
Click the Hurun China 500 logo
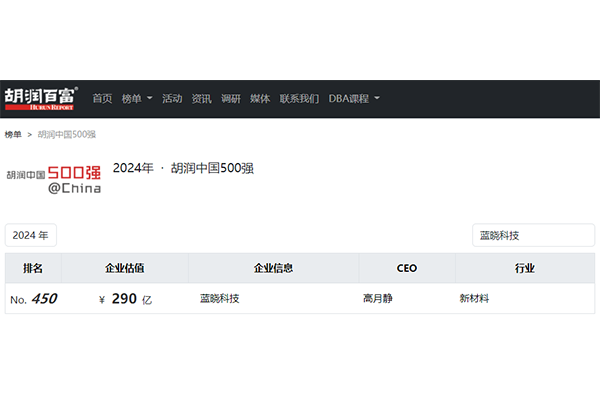coord(53,178)
